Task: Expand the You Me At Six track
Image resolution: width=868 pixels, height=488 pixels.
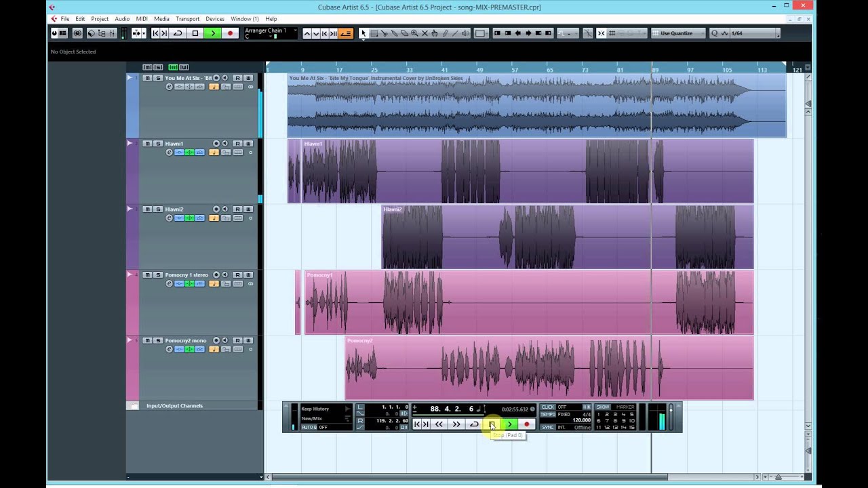Action: (130, 78)
